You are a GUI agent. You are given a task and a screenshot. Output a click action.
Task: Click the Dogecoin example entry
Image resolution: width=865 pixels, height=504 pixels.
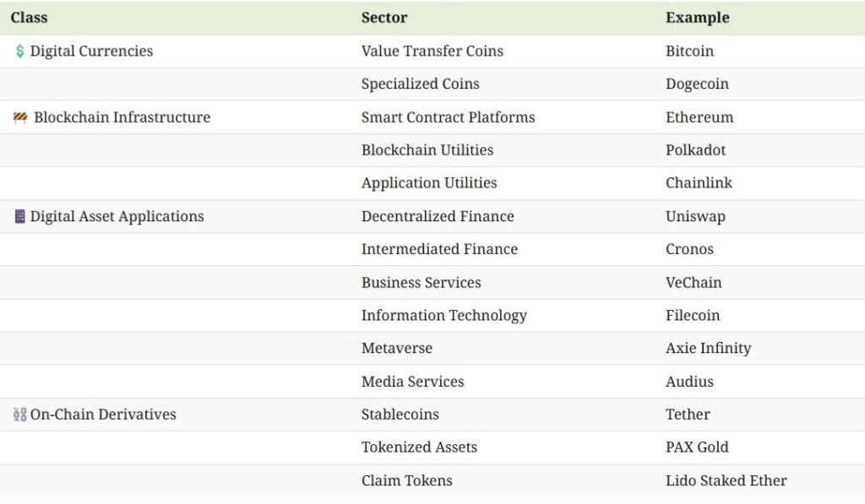pyautogui.click(x=697, y=84)
